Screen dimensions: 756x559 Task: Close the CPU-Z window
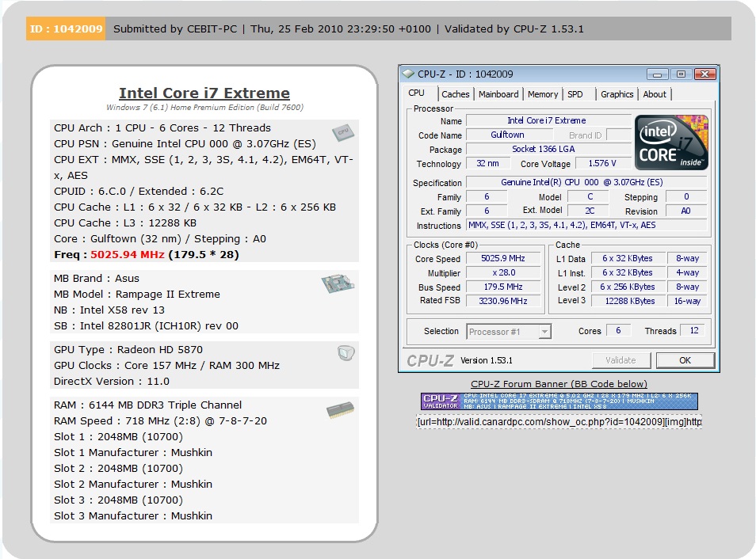(x=705, y=74)
